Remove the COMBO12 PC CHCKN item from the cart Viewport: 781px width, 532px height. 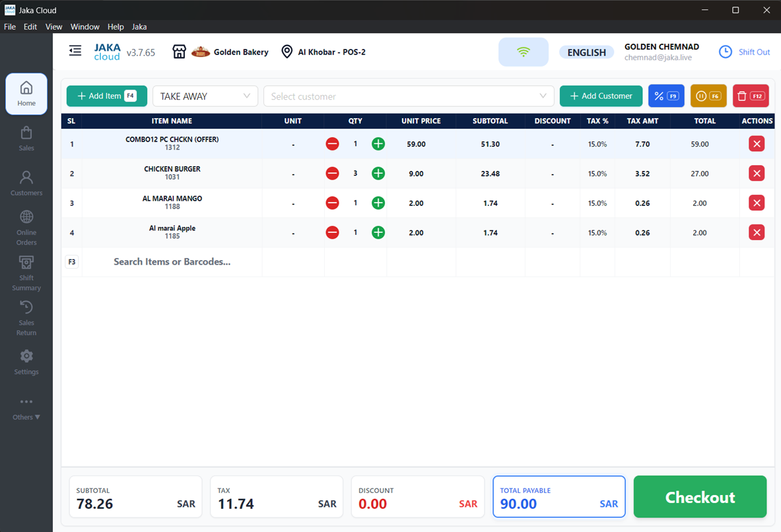pos(757,143)
